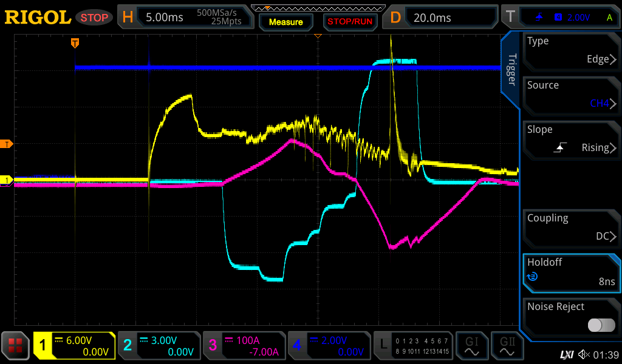The width and height of the screenshot is (622, 364).
Task: Toggle channel 1 yellow 6.00V label
Action: click(74, 346)
